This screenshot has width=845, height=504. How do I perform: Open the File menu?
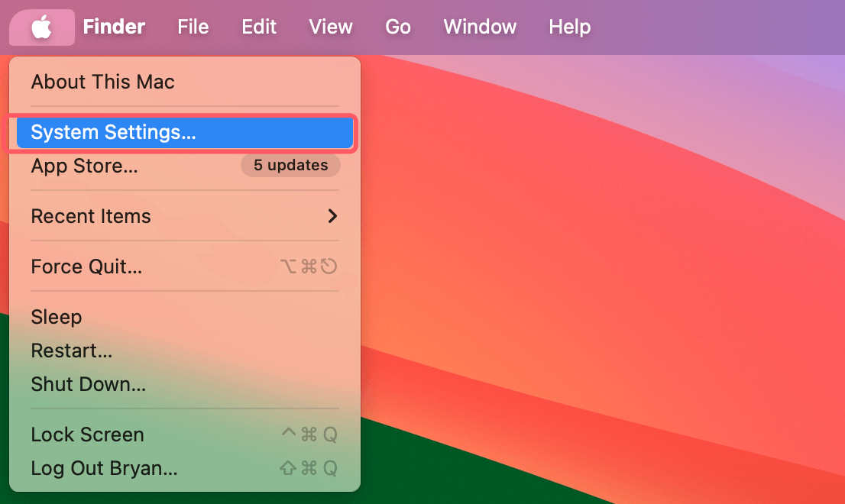point(193,27)
